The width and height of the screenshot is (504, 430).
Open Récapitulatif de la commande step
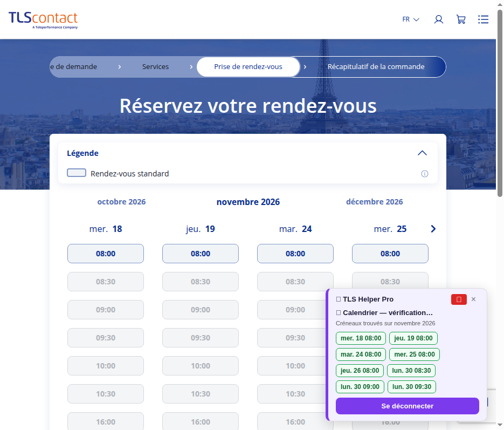pyautogui.click(x=376, y=66)
